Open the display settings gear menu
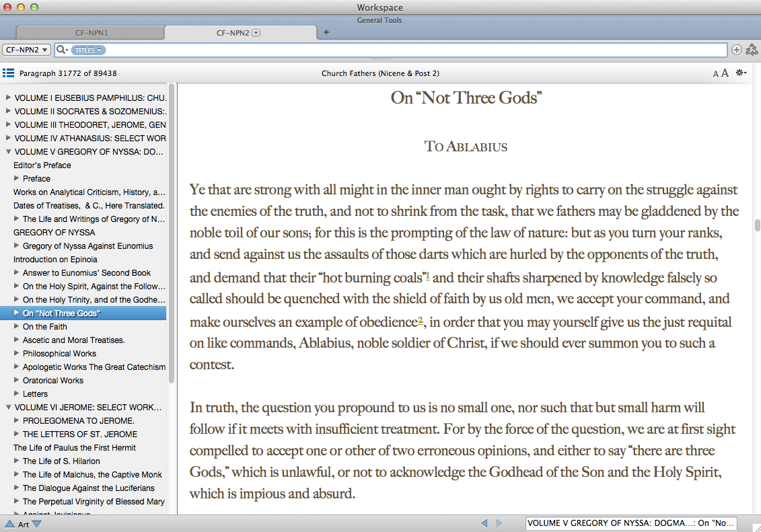The width and height of the screenshot is (761, 532). 741,73
